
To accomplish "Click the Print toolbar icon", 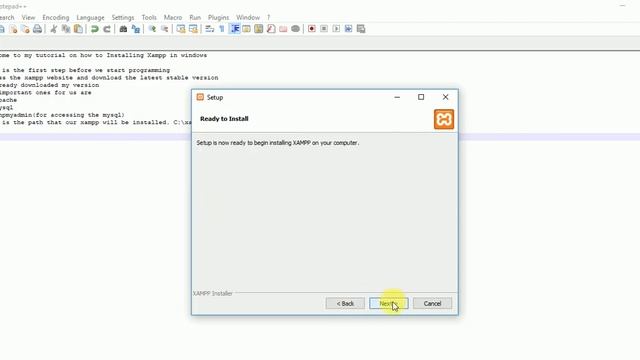I will [38, 29].
